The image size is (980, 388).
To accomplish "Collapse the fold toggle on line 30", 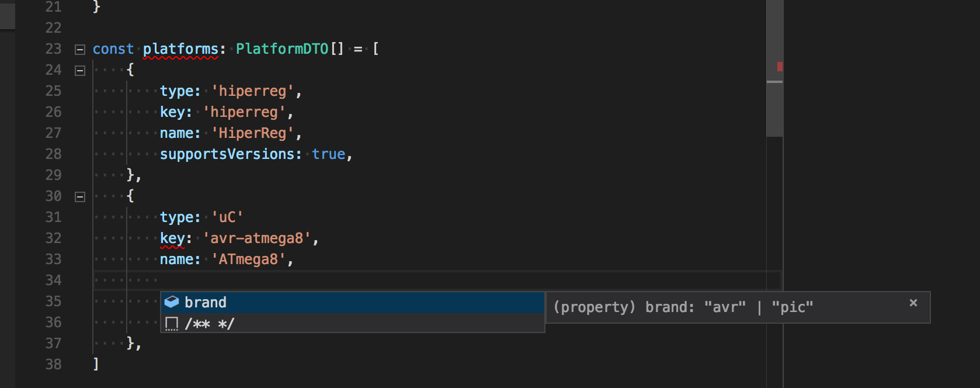I will 80,197.
